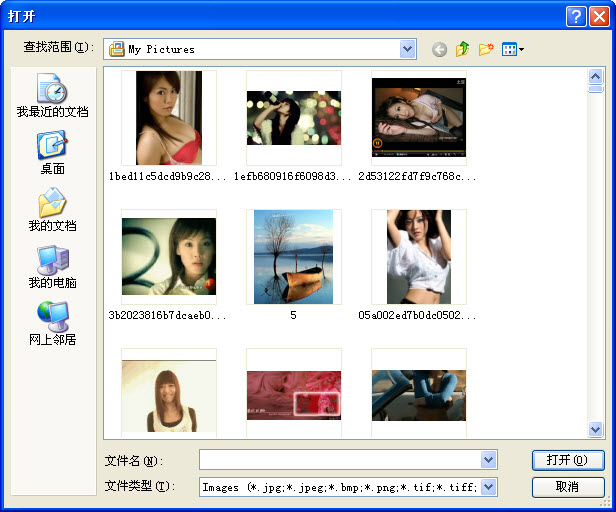Click the help question mark button
Viewport: 616px width, 512px height.
576,17
